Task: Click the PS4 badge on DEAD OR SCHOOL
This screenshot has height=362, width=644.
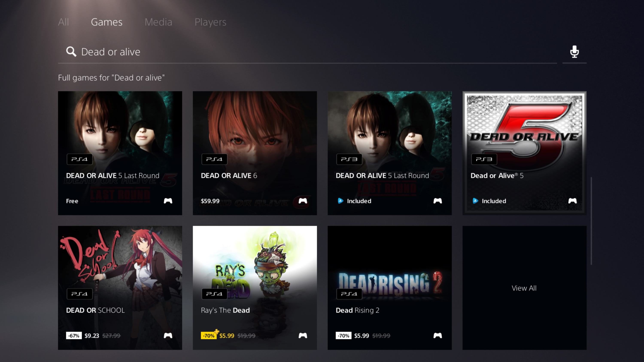Action: tap(79, 294)
